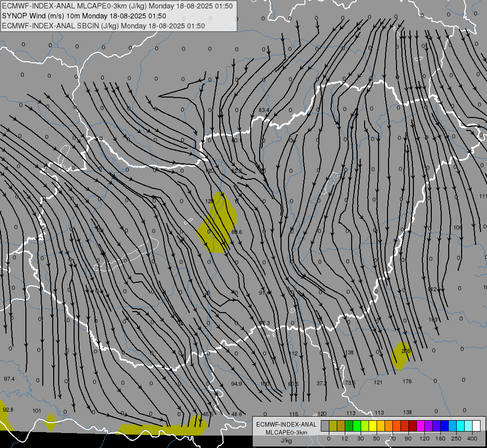Click the olive diamond patch near value 101
Screen dimensions: 487x448
click(51, 422)
